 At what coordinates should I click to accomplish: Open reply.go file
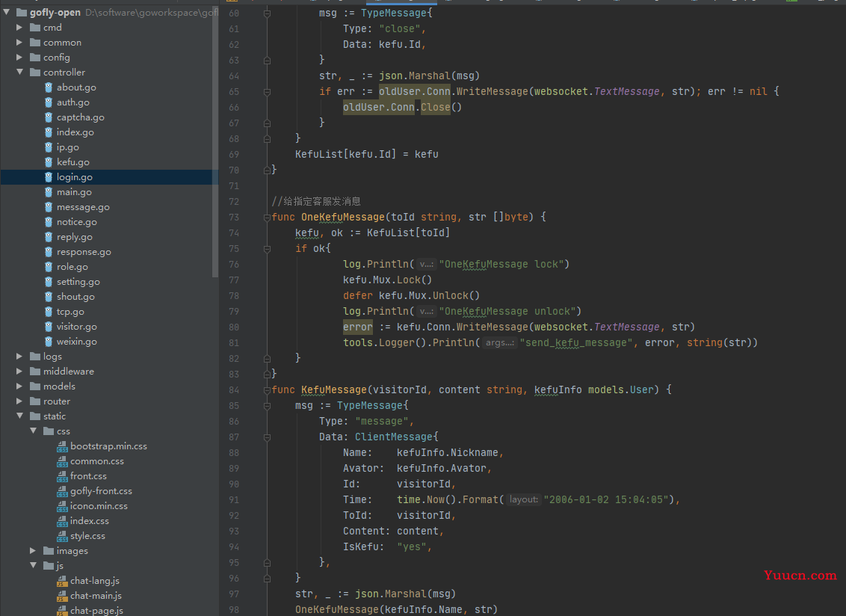click(75, 236)
